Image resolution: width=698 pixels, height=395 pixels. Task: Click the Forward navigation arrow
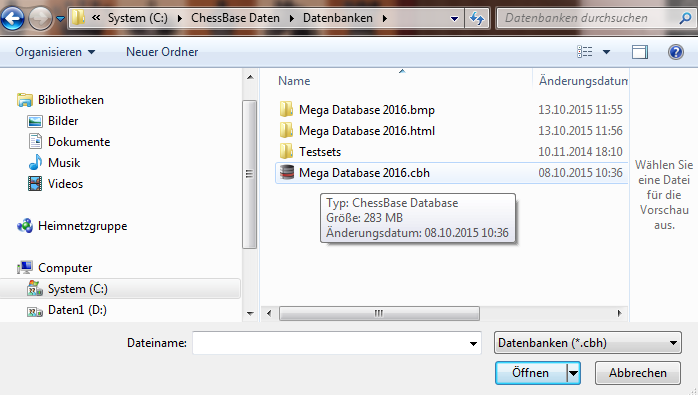tap(40, 18)
